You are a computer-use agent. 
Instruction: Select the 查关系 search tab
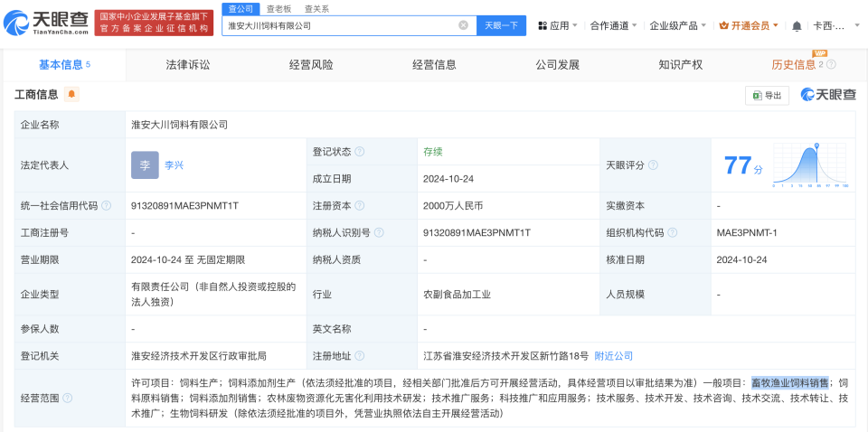[316, 8]
